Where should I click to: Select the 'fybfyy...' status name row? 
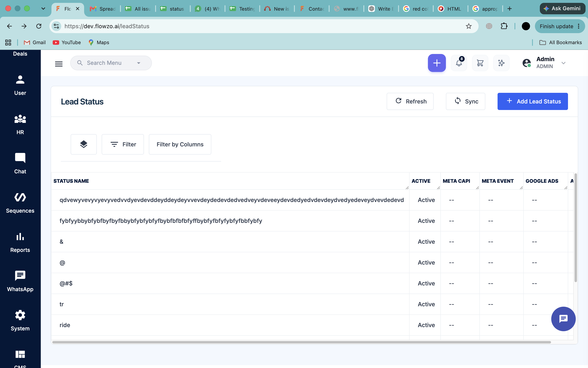click(312, 221)
